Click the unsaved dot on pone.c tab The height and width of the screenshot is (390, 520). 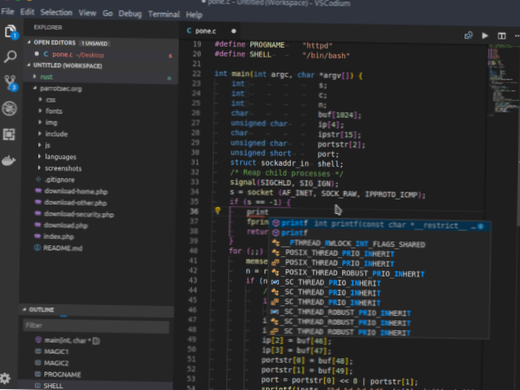pos(234,31)
